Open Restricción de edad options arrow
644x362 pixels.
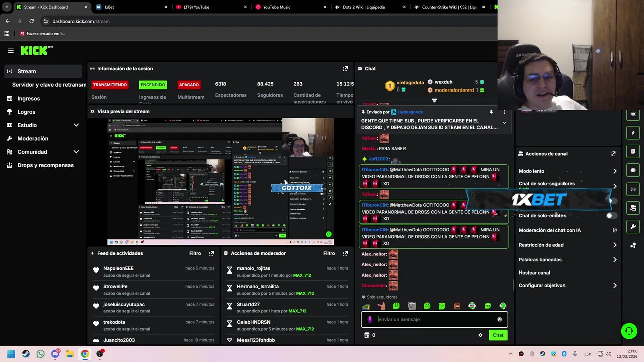point(615,245)
